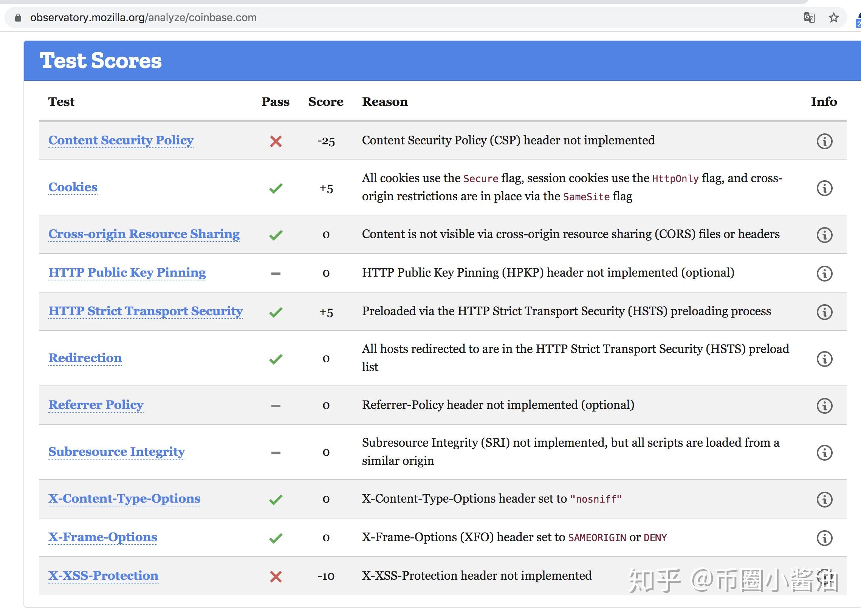Click the Info column header
The height and width of the screenshot is (616, 861).
[x=824, y=102]
